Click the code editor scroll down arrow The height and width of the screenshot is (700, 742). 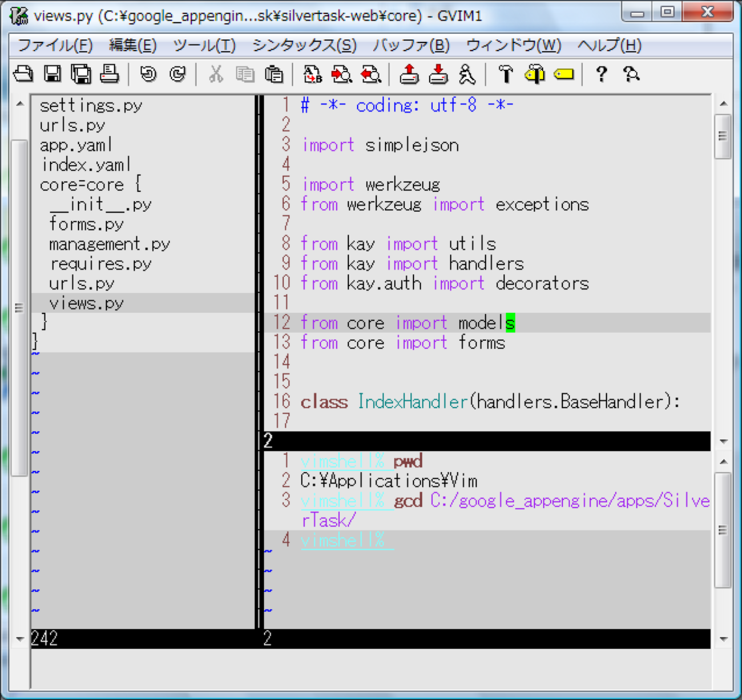(724, 441)
